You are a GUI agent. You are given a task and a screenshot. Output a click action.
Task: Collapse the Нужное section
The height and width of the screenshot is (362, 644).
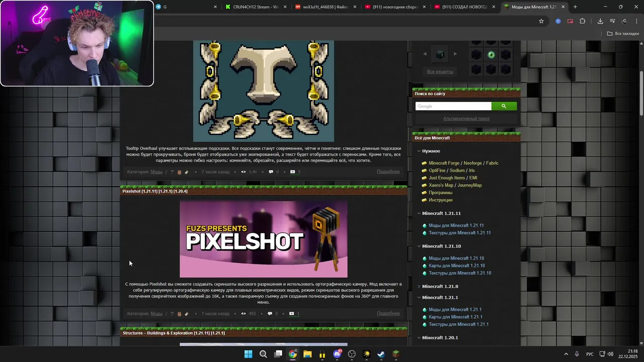[419, 151]
